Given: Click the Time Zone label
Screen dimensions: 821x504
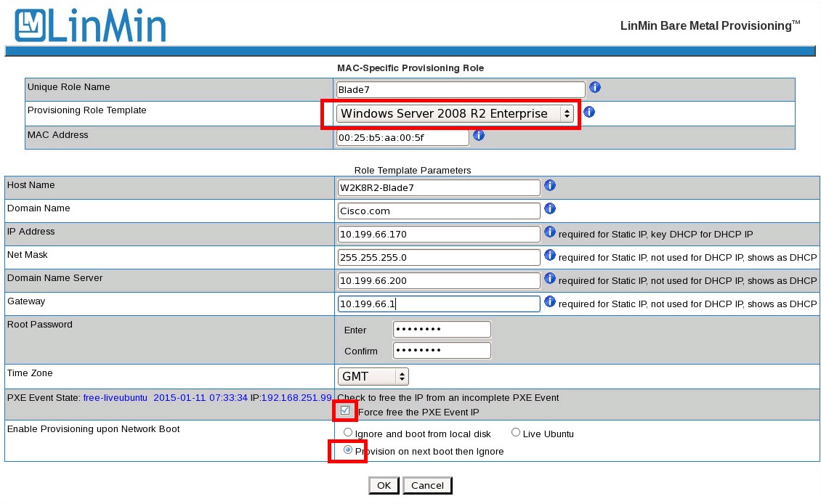Looking at the screenshot, I should 30,373.
